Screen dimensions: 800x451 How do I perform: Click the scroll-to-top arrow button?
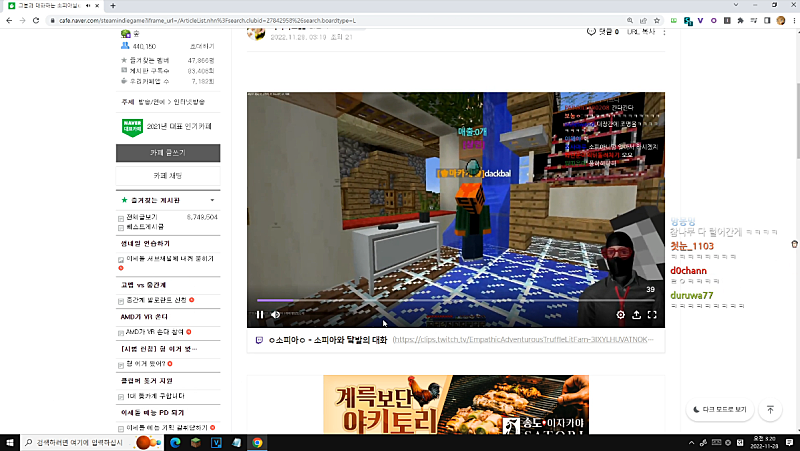click(770, 410)
